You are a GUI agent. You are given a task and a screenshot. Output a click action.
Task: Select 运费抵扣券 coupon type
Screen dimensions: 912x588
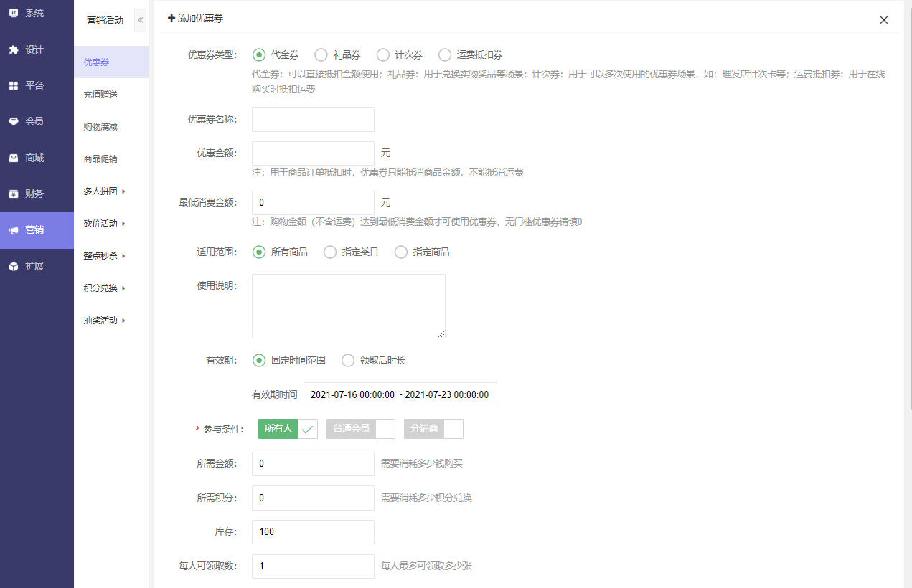pyautogui.click(x=471, y=54)
